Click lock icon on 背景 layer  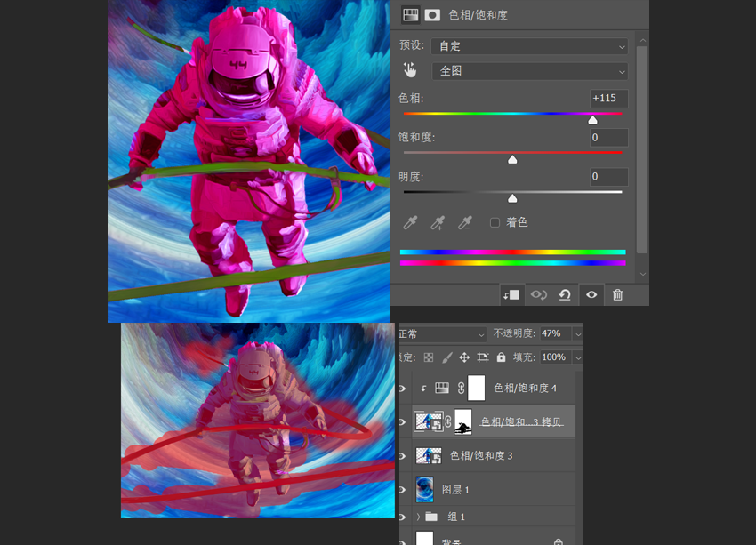tap(559, 542)
